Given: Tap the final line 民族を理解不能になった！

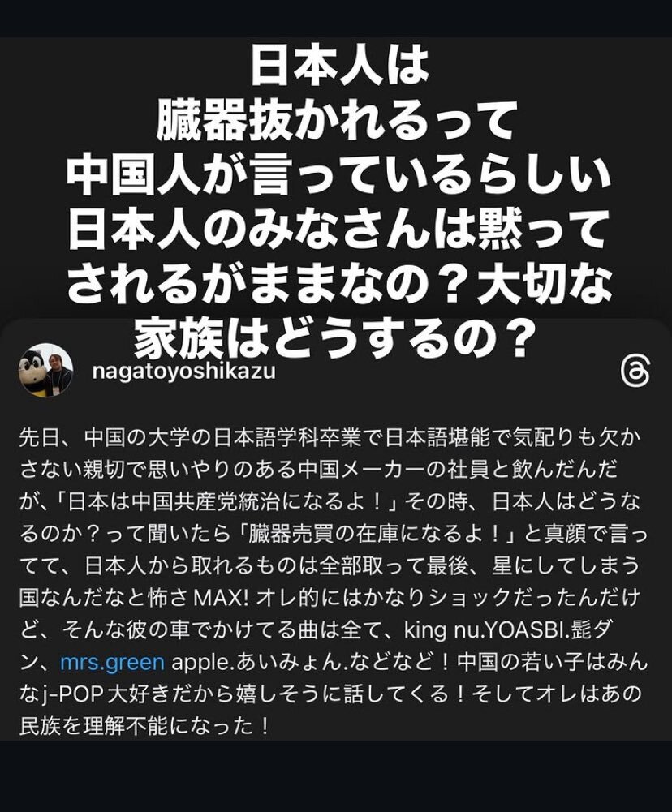Looking at the screenshot, I should point(145,727).
